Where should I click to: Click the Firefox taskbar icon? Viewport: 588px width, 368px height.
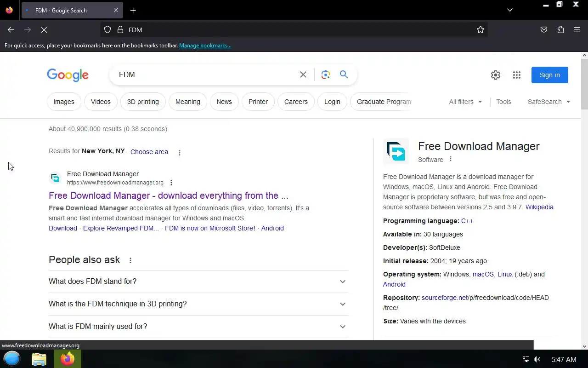68,359
